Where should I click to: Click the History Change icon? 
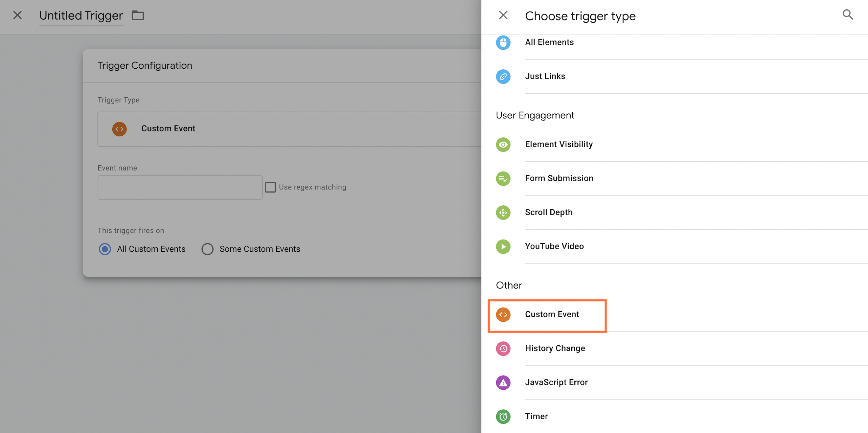coord(503,348)
